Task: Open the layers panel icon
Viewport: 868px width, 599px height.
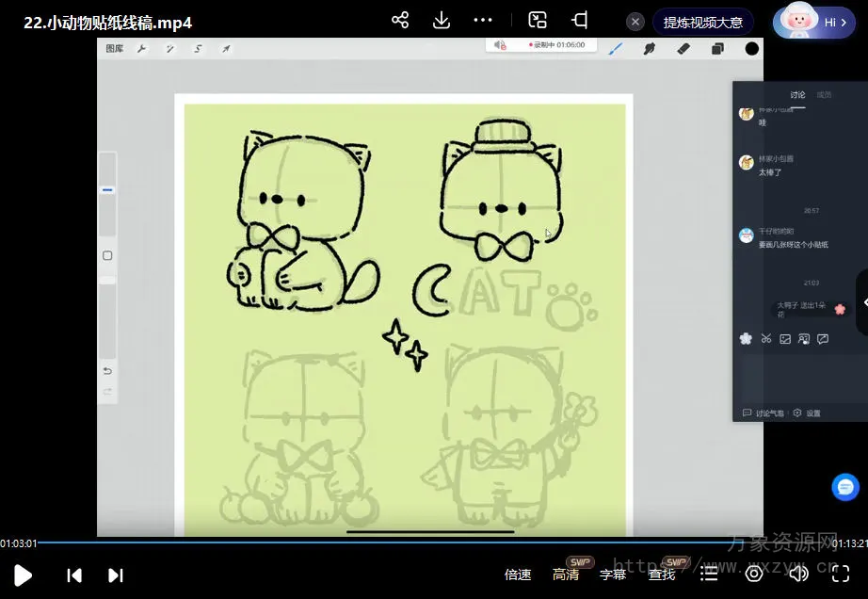Action: click(717, 48)
